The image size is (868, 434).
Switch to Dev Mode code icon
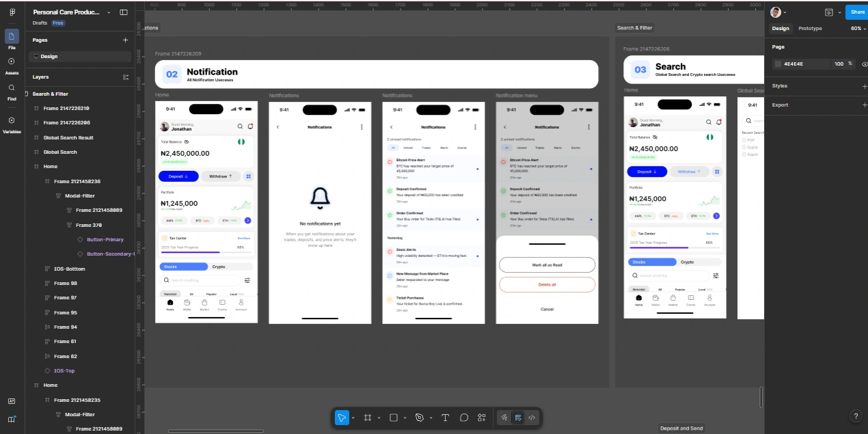[532, 417]
